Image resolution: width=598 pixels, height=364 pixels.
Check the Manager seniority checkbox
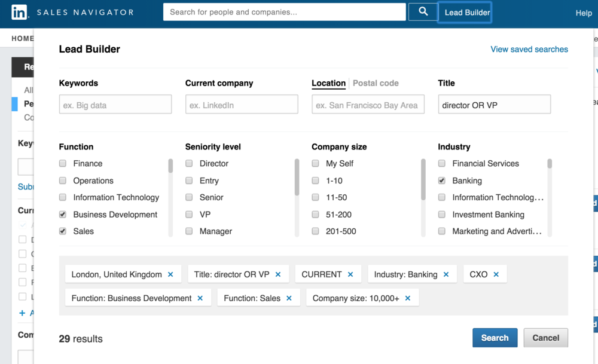[189, 231]
